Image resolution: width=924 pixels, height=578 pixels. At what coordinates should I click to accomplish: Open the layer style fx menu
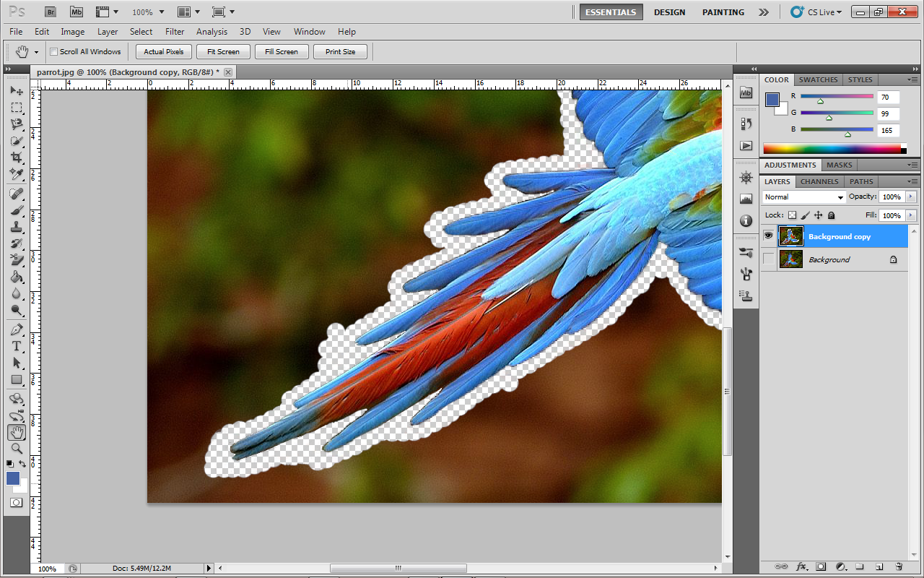click(x=801, y=566)
